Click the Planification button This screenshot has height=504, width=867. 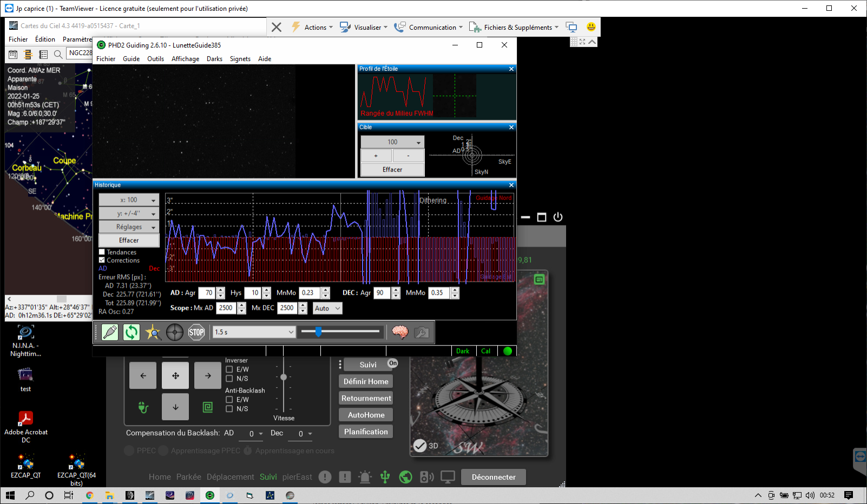366,432
